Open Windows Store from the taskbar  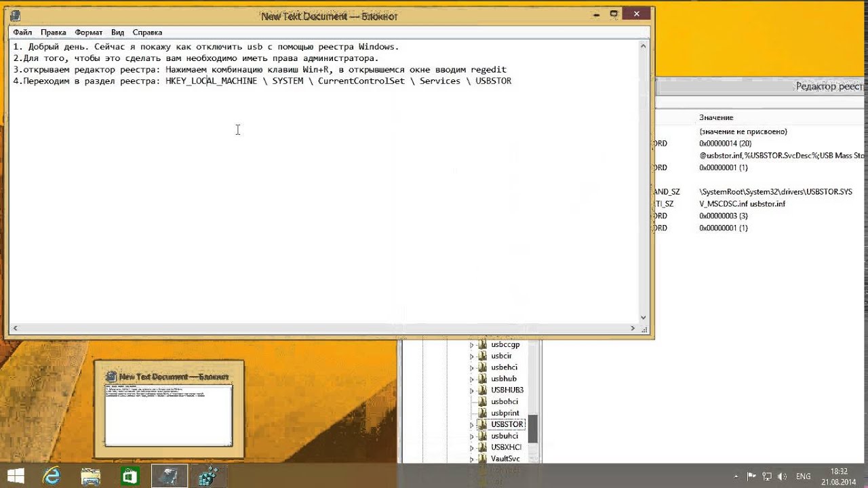click(130, 476)
